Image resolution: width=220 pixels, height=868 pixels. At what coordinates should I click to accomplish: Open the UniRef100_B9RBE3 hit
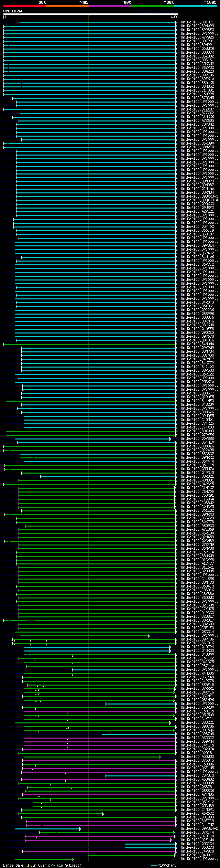(x=197, y=30)
